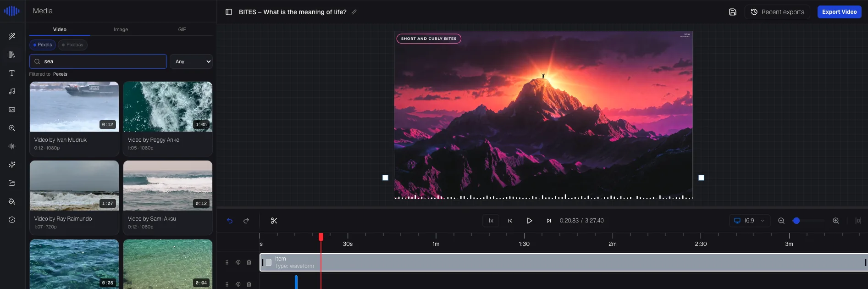Skip to the previous item

(510, 221)
